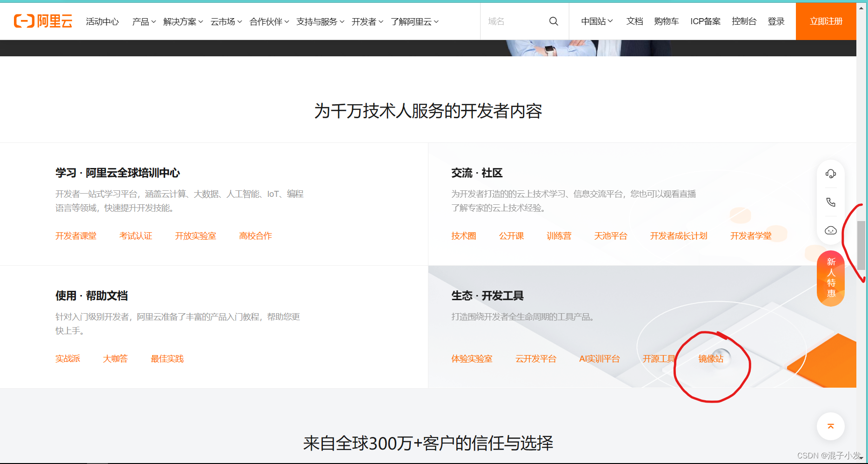The width and height of the screenshot is (868, 464).
Task: Click the 生态 · 开发工具 heading
Action: tap(487, 296)
